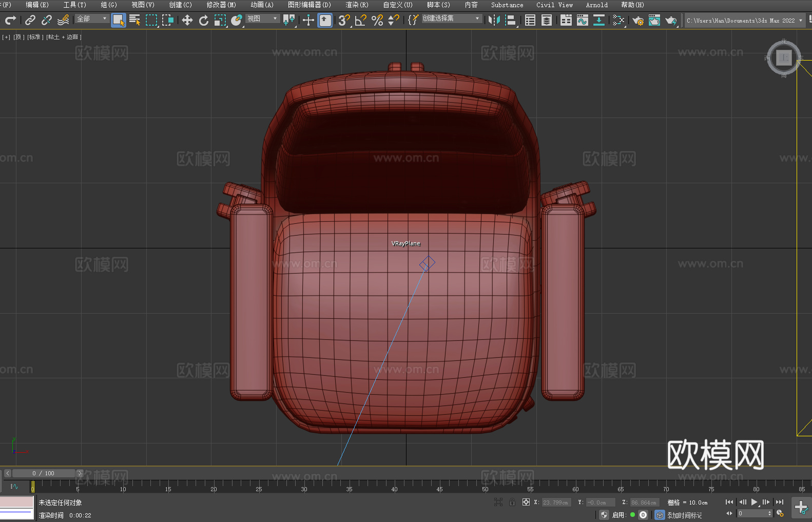This screenshot has width=812, height=522.
Task: Toggle Window/Crossing selection mode
Action: [168, 20]
